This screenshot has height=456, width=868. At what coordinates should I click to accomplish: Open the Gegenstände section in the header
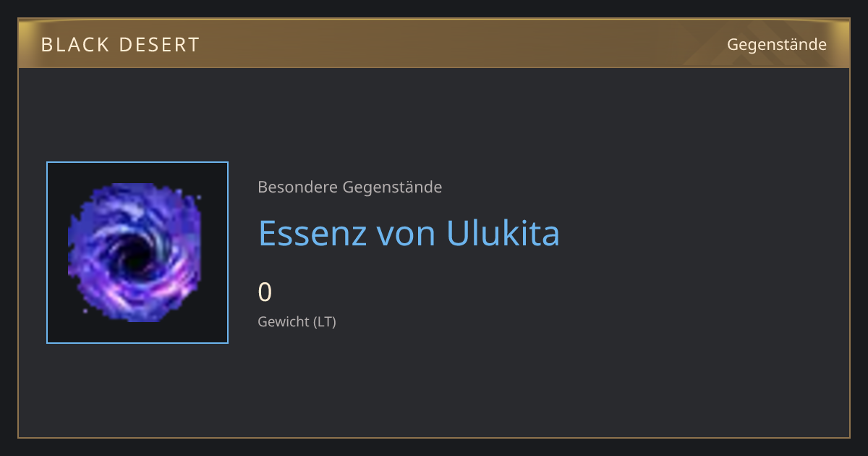(777, 45)
